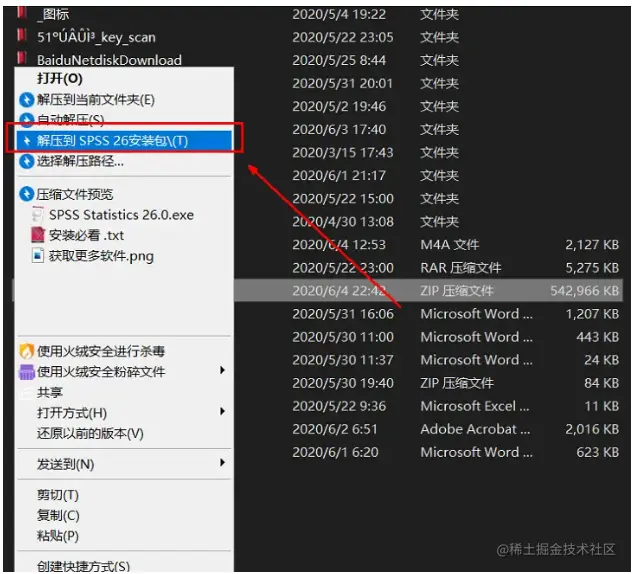Select 粘贴(P) from the menu

pyautogui.click(x=58, y=536)
